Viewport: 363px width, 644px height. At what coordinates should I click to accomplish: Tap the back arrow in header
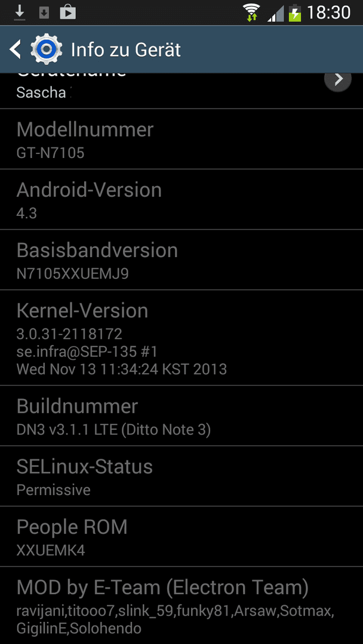tap(15, 49)
